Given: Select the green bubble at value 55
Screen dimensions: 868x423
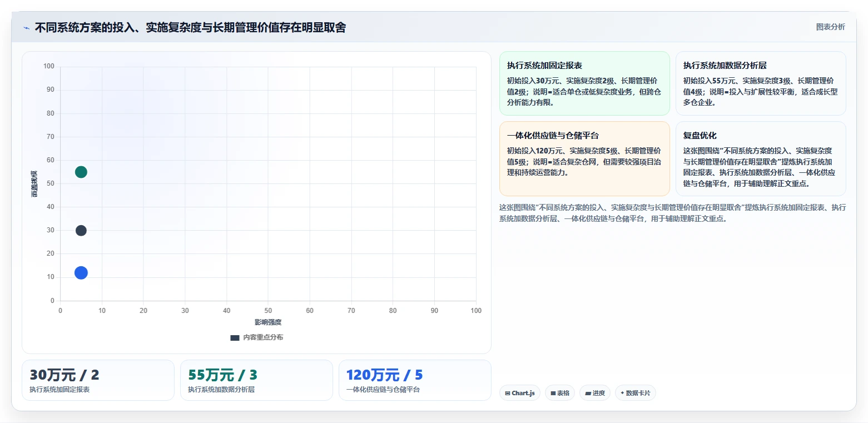Looking at the screenshot, I should [x=81, y=172].
